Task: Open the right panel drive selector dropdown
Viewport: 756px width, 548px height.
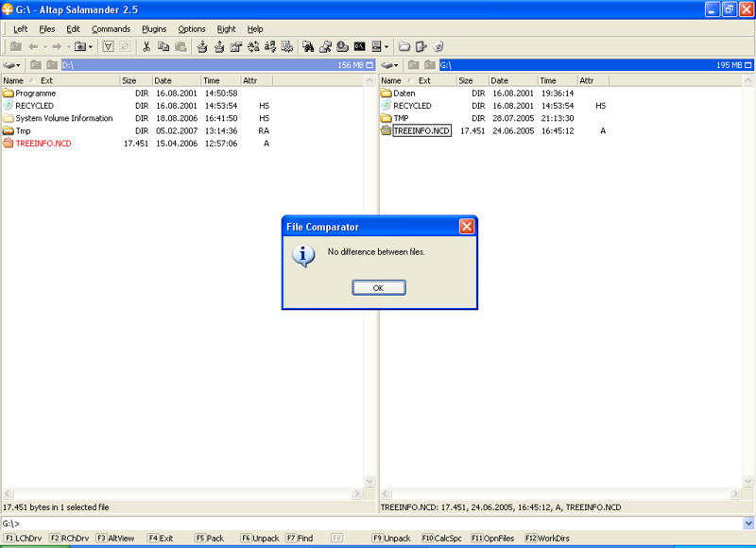Action: [389, 65]
